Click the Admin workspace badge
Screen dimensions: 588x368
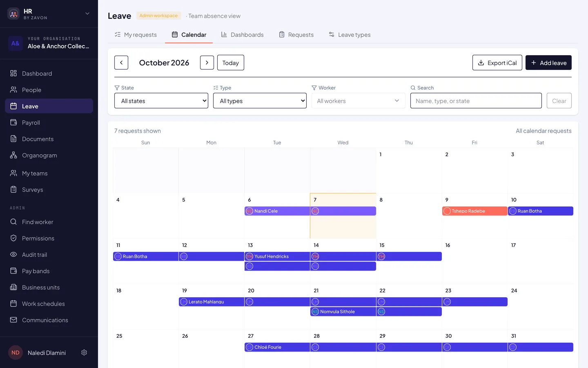[x=158, y=16]
